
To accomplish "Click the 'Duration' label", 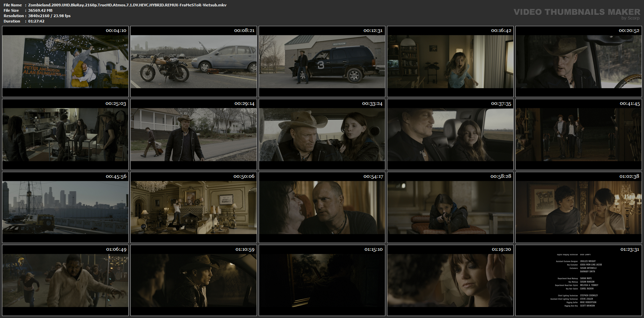I will tap(12, 21).
